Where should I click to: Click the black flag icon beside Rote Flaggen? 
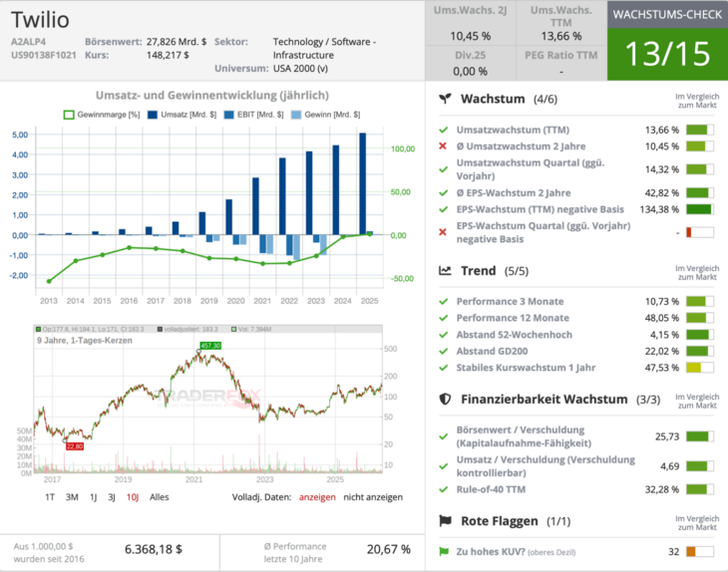pyautogui.click(x=445, y=521)
